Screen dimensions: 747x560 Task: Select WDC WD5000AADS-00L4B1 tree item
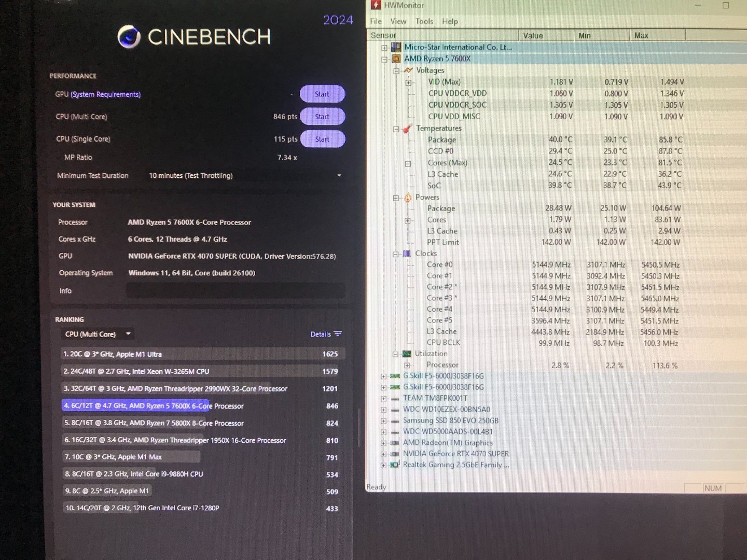coord(448,431)
